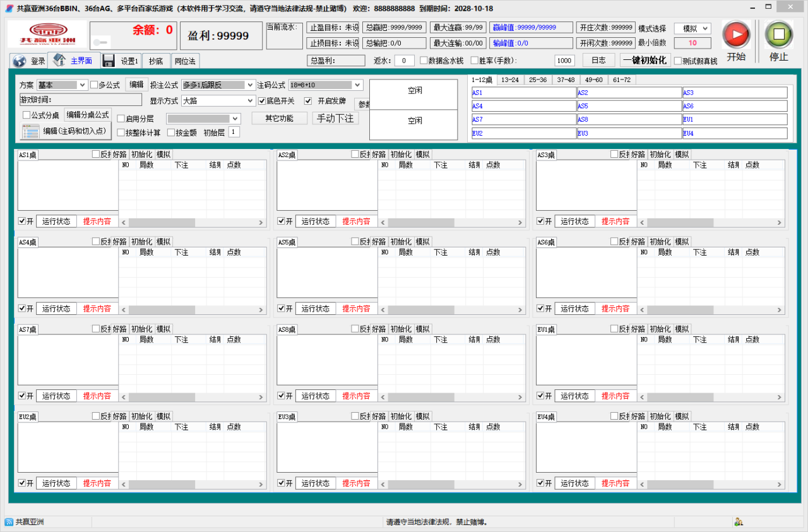The height and width of the screenshot is (532, 808).
Task: Click the house icon for 主界面
Action: (x=60, y=61)
